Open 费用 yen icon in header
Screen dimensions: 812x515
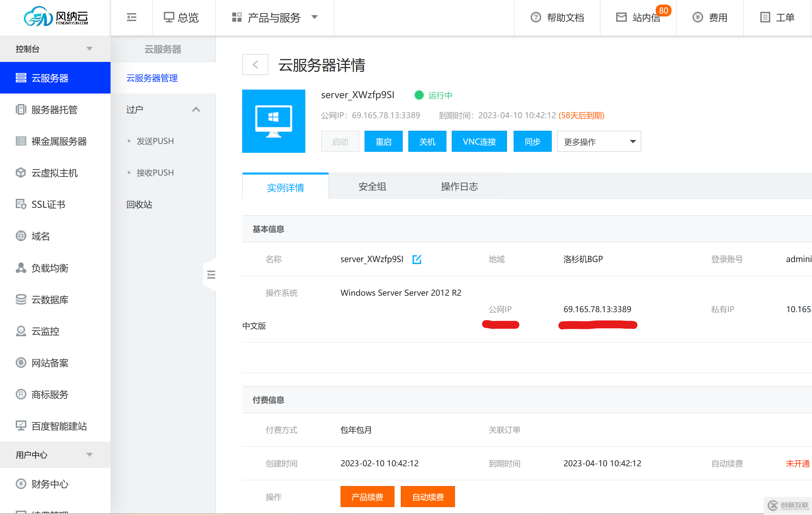[x=698, y=17]
